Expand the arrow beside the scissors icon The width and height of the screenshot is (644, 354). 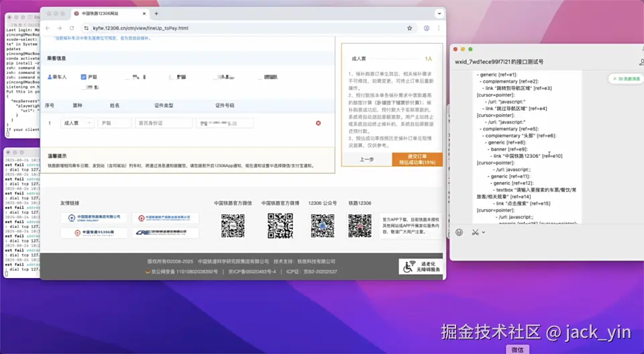tap(484, 232)
